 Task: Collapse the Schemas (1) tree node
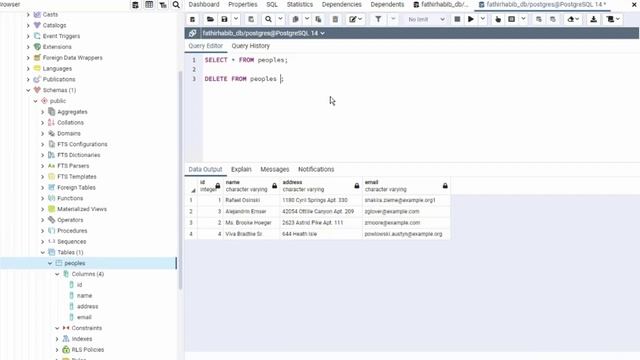[x=28, y=90]
